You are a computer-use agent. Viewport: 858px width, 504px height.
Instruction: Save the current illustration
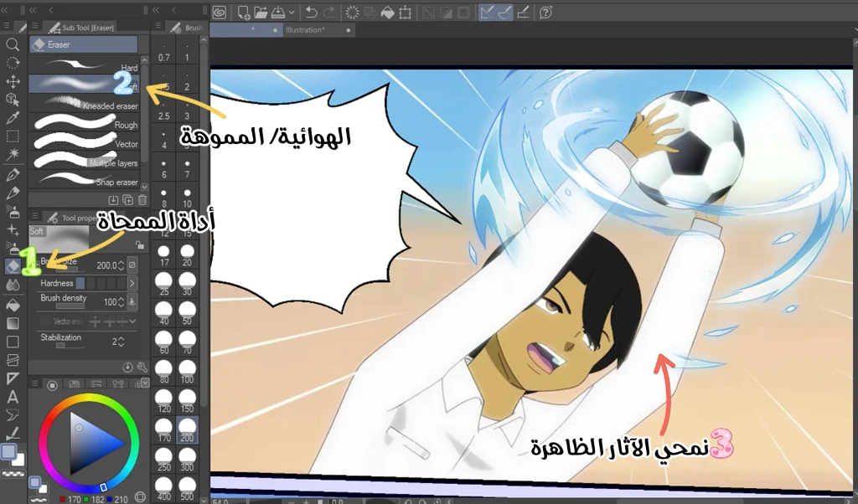(278, 12)
